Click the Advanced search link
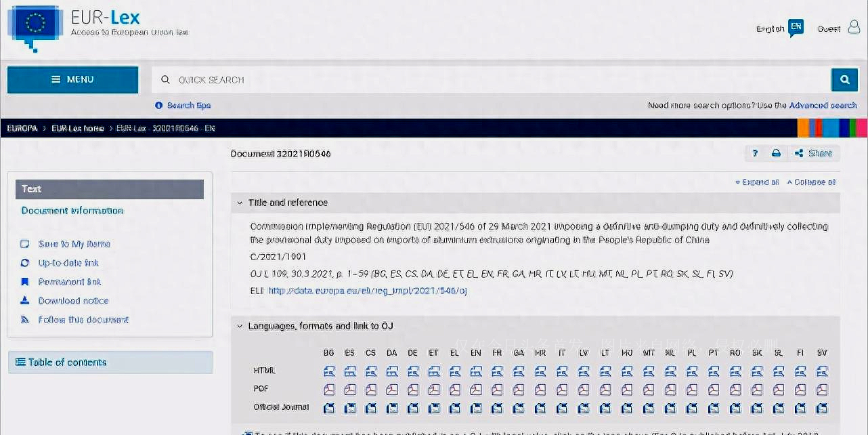 [824, 106]
